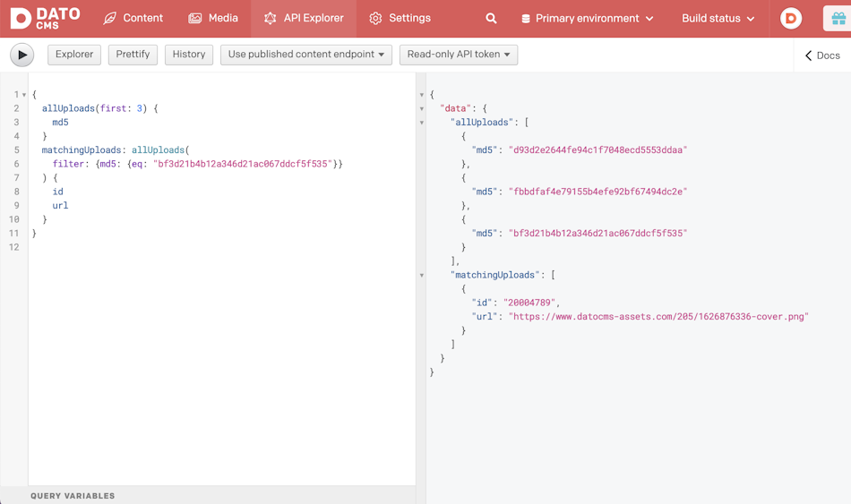The image size is (851, 504).
Task: Open the user account avatar icon
Action: click(x=791, y=19)
